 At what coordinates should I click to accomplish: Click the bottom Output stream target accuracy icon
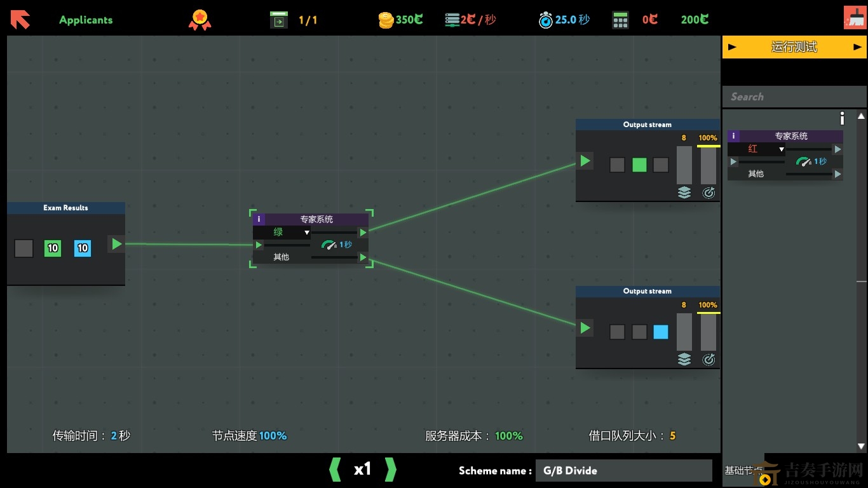pos(709,360)
